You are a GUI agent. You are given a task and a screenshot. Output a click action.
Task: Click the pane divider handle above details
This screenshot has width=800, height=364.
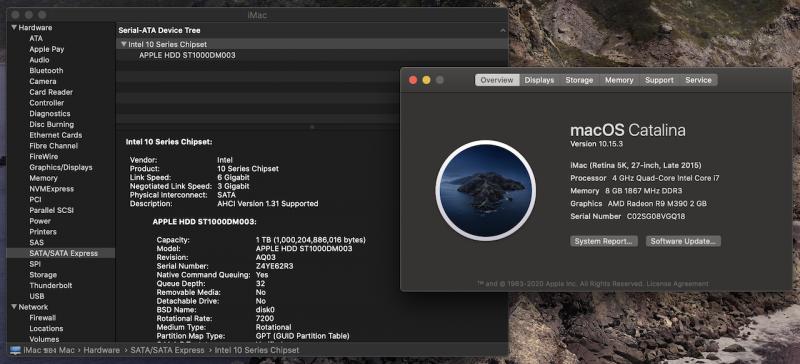(312, 127)
